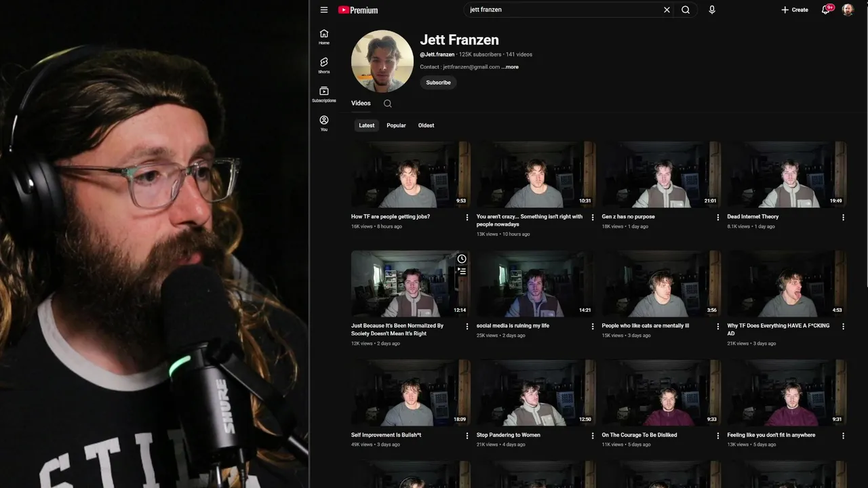Expand channel description with '...more'
The width and height of the screenshot is (868, 488).
tap(510, 67)
